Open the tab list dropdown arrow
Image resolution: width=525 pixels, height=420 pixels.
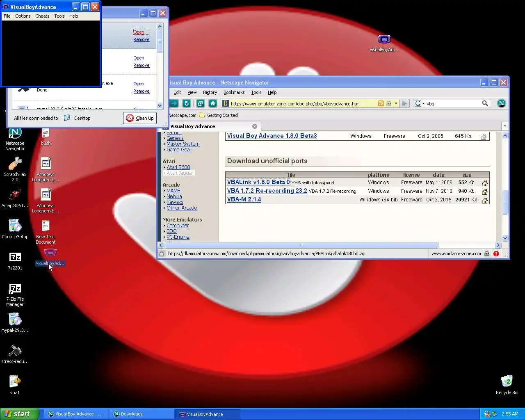[505, 126]
